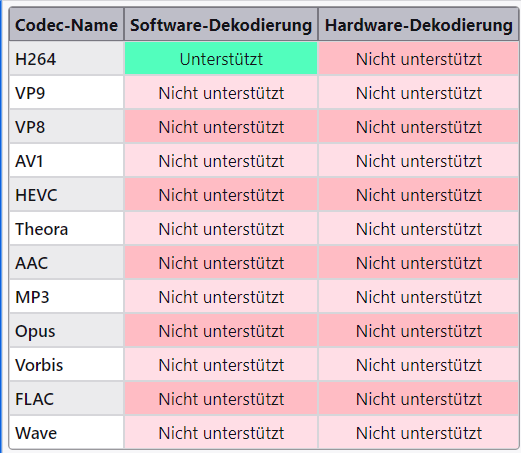
Task: Select the VP8 codec name cell
Action: coord(66,127)
